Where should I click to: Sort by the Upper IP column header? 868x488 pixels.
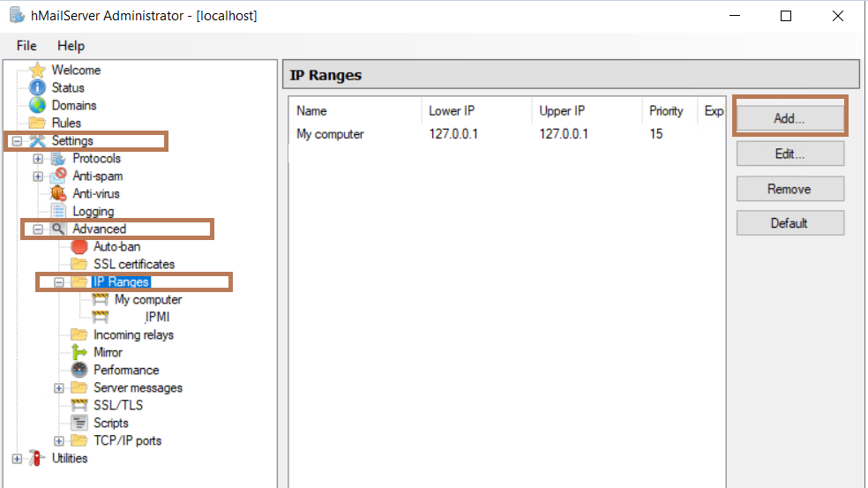click(x=587, y=111)
